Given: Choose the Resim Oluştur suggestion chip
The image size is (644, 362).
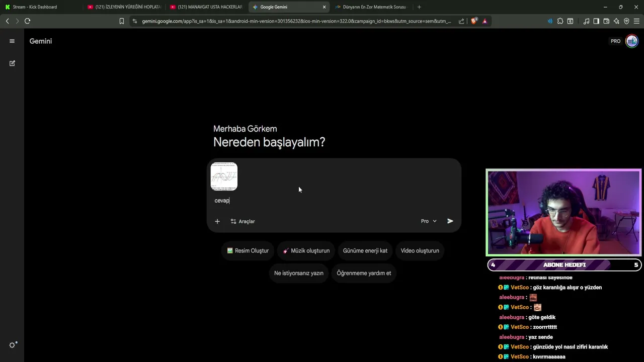Looking at the screenshot, I should click(248, 251).
